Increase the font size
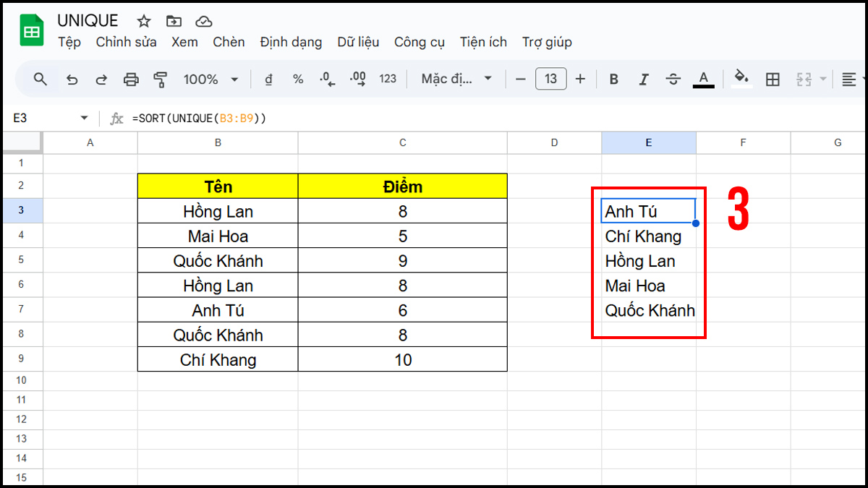 point(581,80)
